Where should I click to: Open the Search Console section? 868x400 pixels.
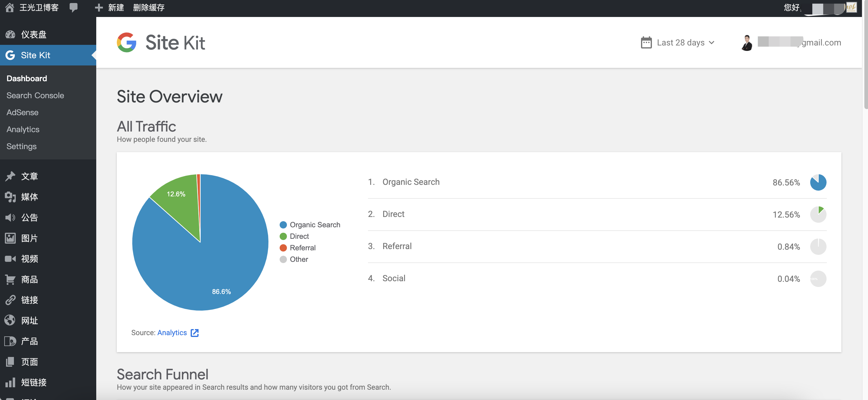(x=35, y=95)
